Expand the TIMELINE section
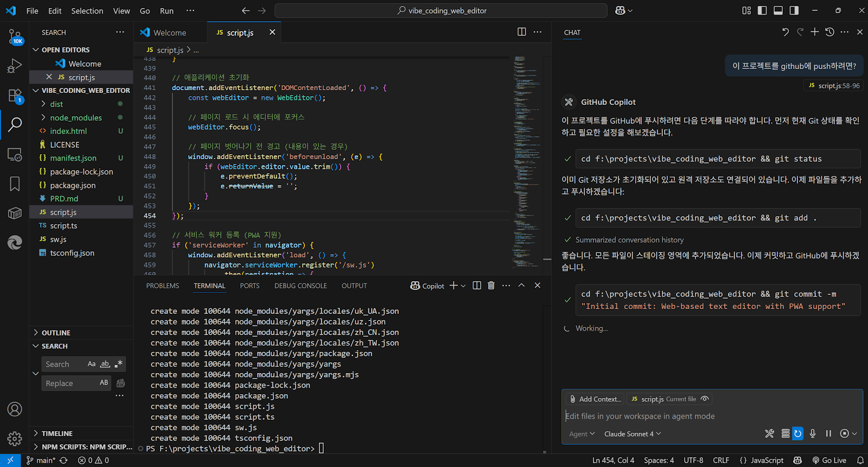Viewport: 868px width, 467px height. point(57,433)
